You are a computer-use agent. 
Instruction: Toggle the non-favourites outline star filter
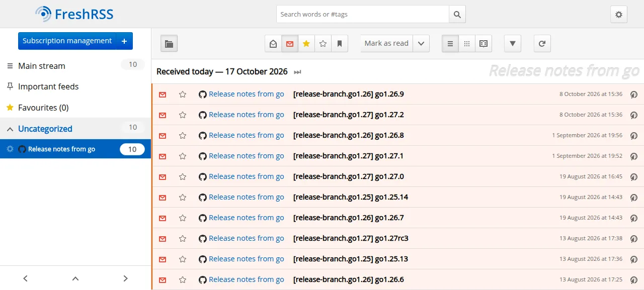323,44
